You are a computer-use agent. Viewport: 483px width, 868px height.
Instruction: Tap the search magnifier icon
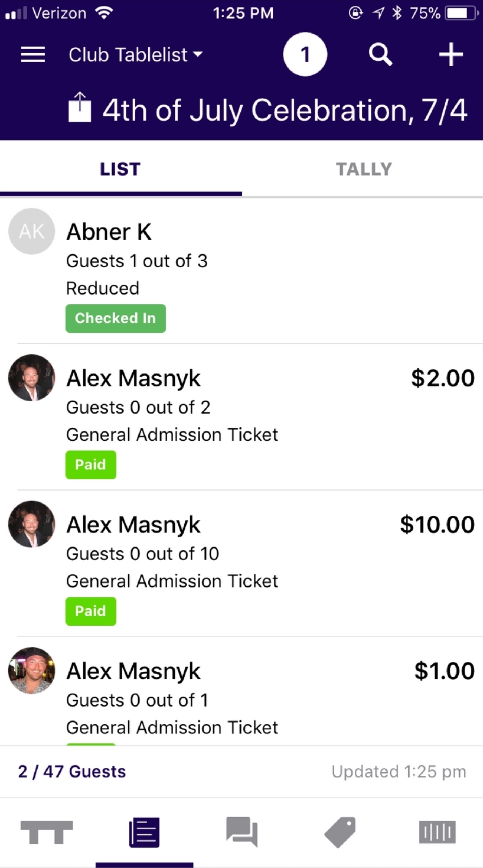380,55
